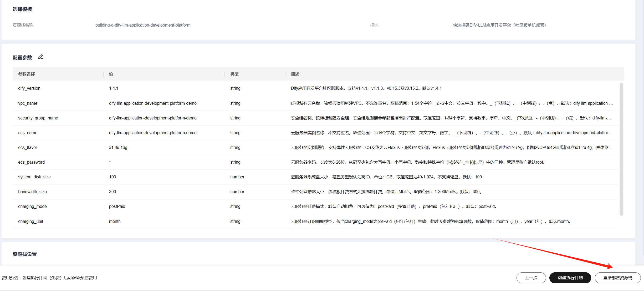The width and height of the screenshot is (644, 291).
Task: Click the 类型 column header
Action: 234,74
